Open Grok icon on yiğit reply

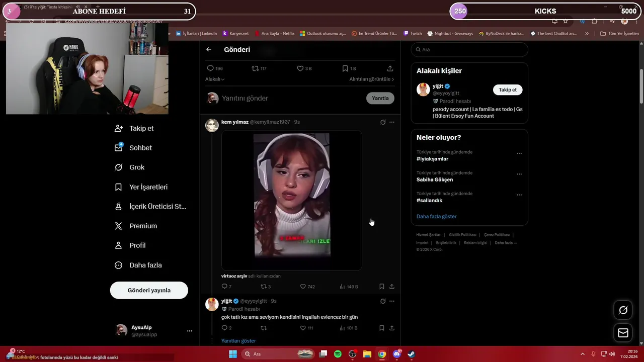[x=383, y=301]
